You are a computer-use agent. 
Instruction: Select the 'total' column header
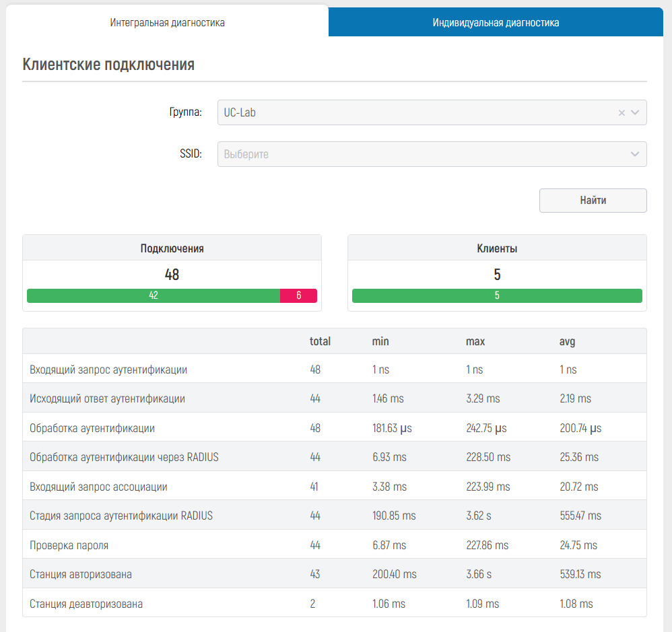pos(320,341)
